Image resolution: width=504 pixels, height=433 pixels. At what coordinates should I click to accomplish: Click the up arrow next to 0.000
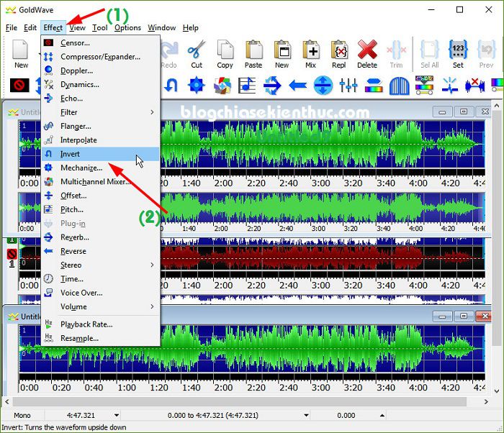(x=382, y=415)
